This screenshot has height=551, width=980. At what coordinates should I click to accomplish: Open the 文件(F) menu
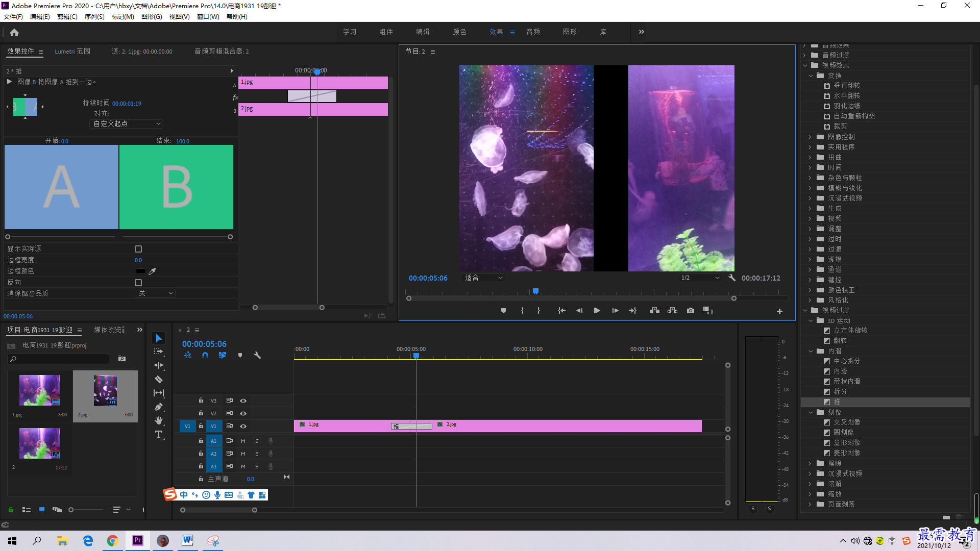pyautogui.click(x=13, y=17)
